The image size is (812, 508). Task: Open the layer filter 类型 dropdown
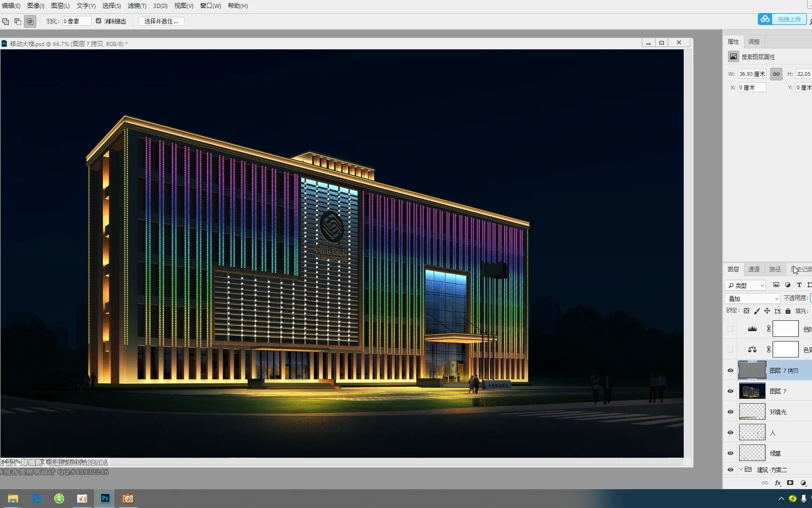click(x=746, y=285)
